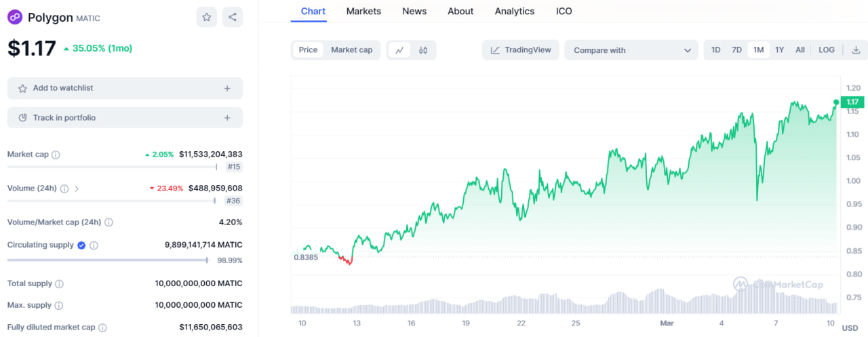The height and width of the screenshot is (337, 868).
Task: Switch to candlestick chart icon
Action: (423, 50)
